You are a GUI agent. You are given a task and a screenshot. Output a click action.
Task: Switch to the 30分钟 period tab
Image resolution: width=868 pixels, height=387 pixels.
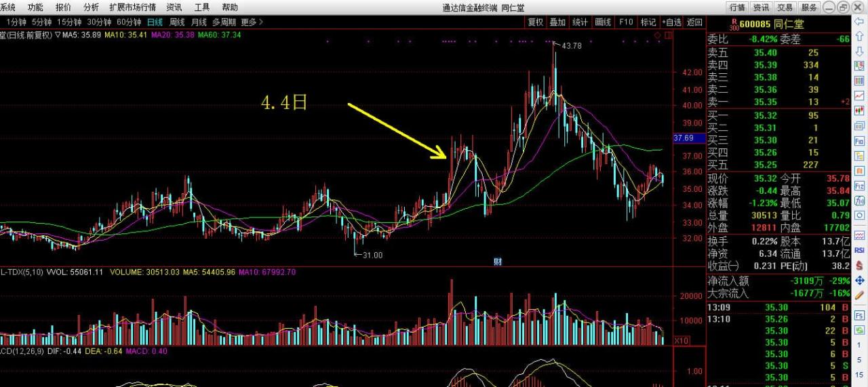point(99,22)
